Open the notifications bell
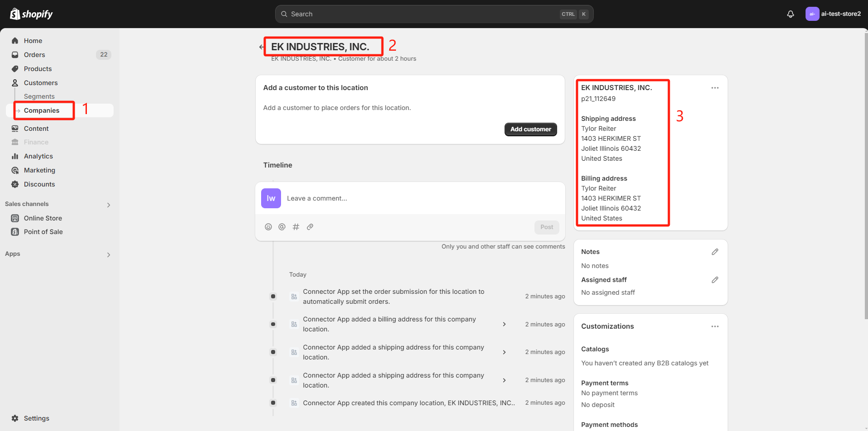The height and width of the screenshot is (431, 868). (x=791, y=14)
